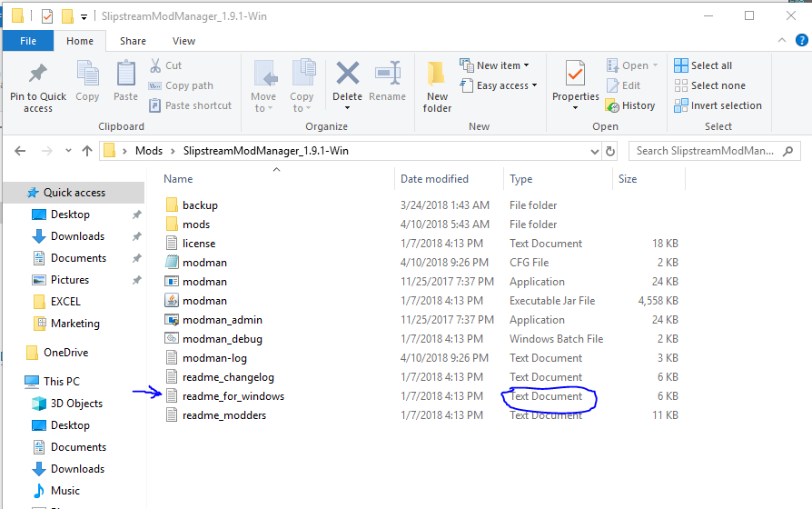
Task: Go back with the left arrow
Action: (x=20, y=151)
